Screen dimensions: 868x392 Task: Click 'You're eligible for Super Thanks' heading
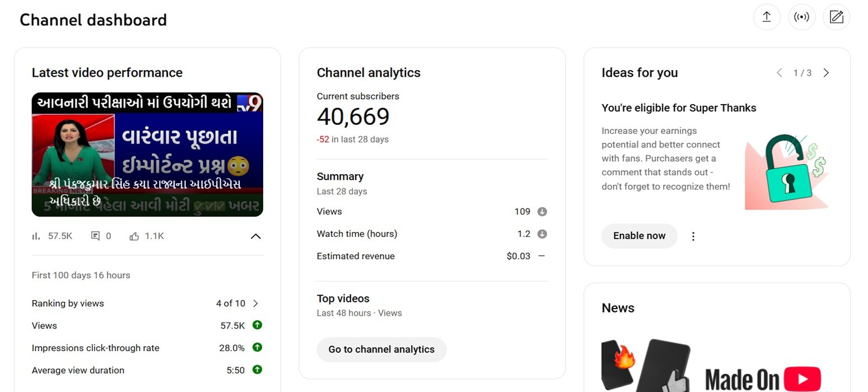click(x=679, y=108)
